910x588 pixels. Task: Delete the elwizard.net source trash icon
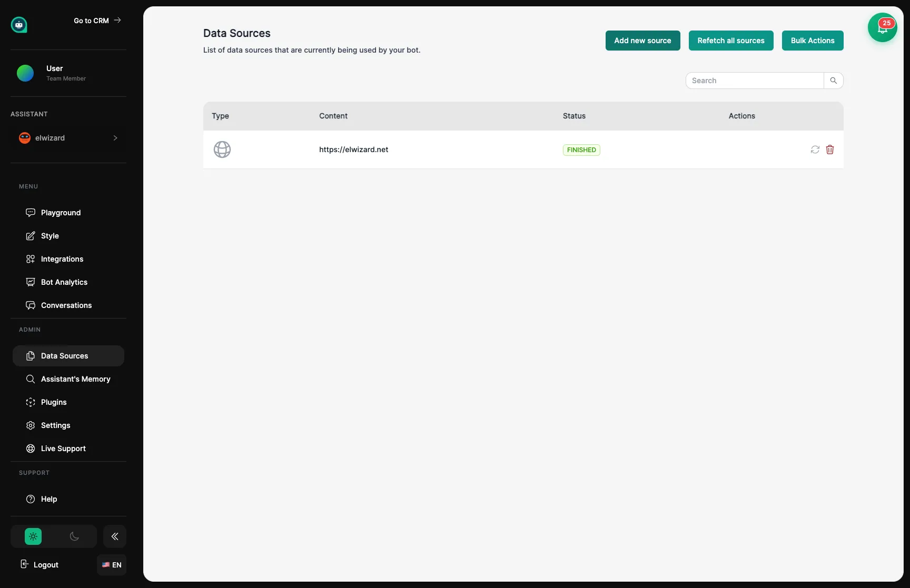pos(830,150)
